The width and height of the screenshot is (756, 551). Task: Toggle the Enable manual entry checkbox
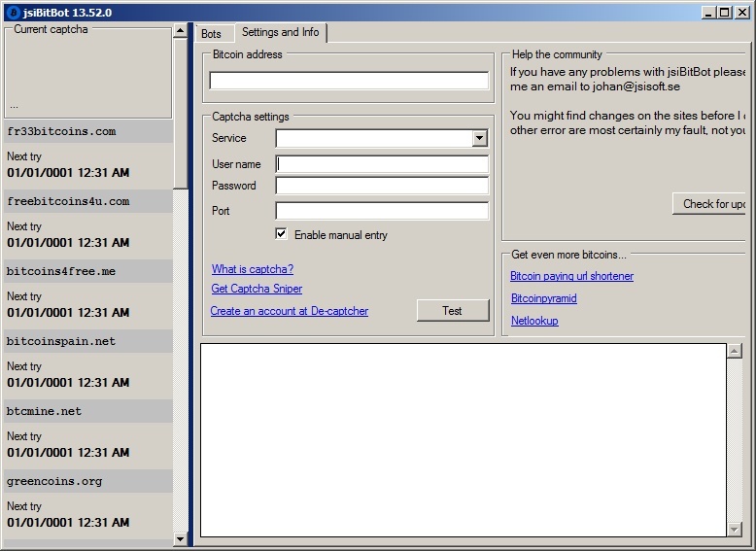tap(281, 234)
